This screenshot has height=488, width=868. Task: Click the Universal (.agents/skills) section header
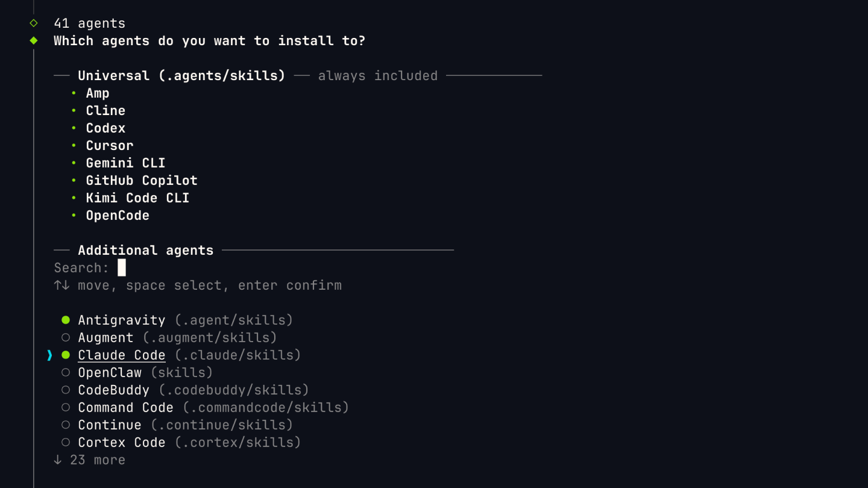[181, 75]
